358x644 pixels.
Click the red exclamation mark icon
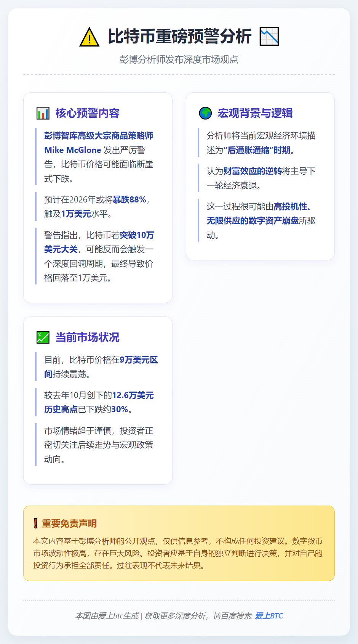pos(36,523)
